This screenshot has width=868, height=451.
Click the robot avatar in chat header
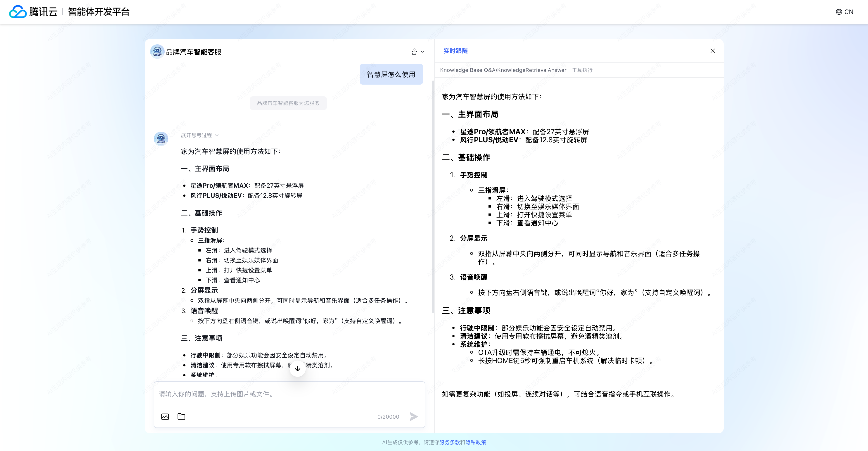[x=157, y=52]
